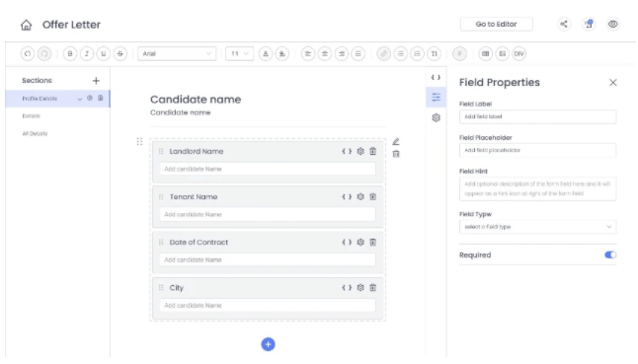Image resolution: width=638 pixels, height=364 pixels.
Task: Align text center
Action: (x=325, y=53)
